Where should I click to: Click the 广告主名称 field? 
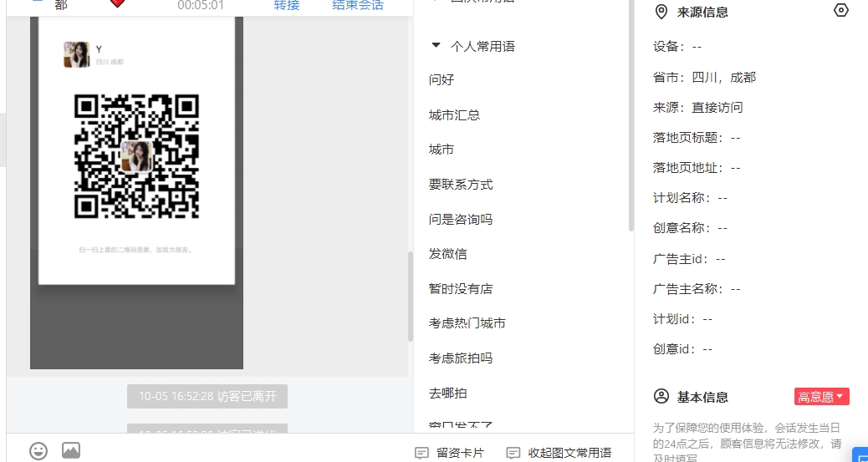click(697, 288)
